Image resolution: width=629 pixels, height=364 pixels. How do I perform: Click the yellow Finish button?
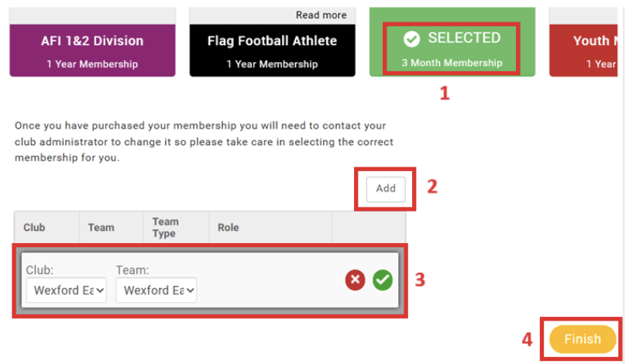[582, 339]
